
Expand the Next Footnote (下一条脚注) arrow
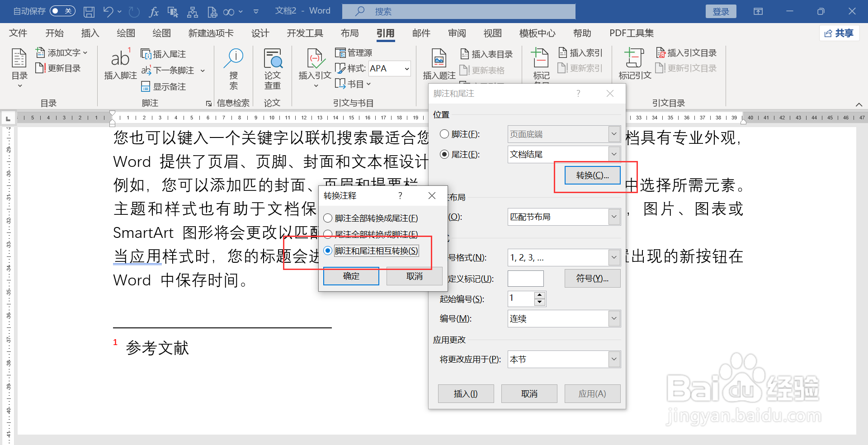[x=203, y=71]
